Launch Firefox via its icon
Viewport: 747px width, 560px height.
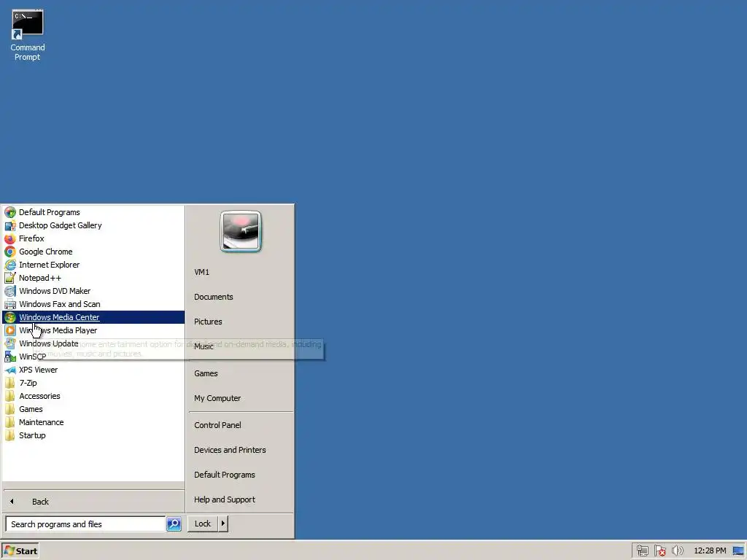10,238
